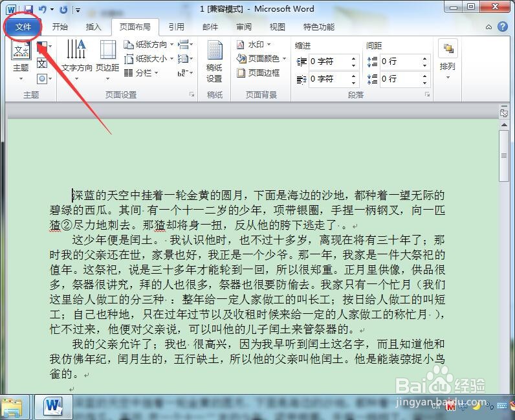
Task: Open the line numbers icon dropdown
Action: point(185,59)
